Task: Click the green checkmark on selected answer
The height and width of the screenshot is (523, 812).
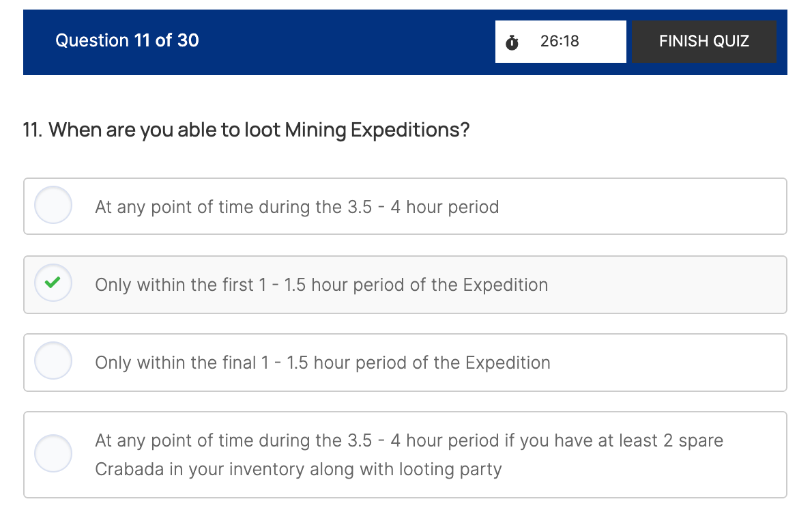Action: click(x=53, y=283)
